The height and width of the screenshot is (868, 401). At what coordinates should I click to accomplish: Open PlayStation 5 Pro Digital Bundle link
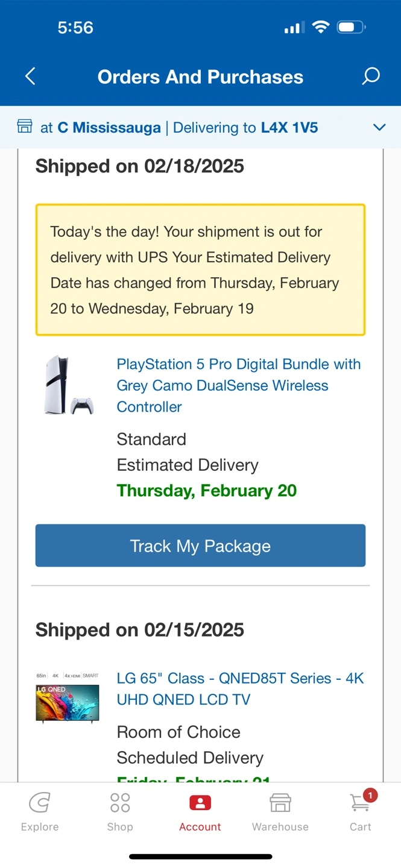[x=239, y=386]
